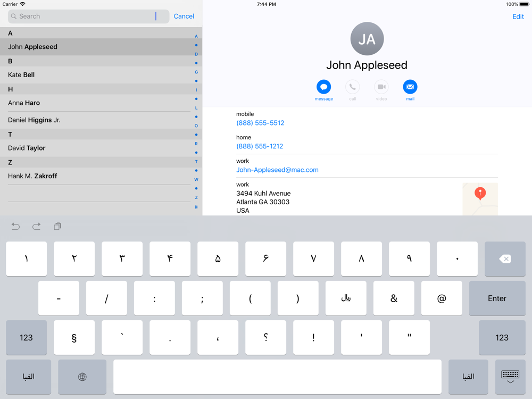
Task: Tap the blue message icon
Action: coord(323,87)
